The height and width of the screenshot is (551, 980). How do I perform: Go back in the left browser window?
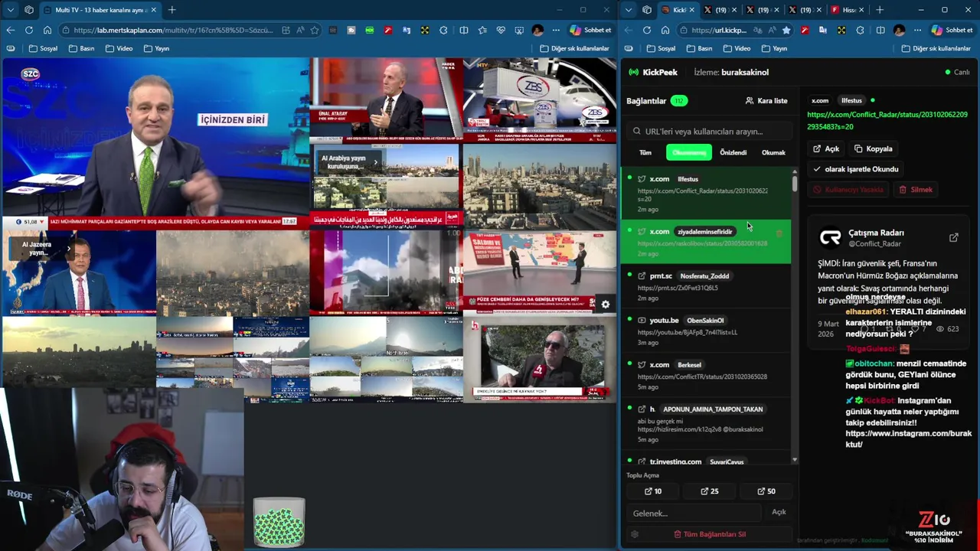[10, 30]
